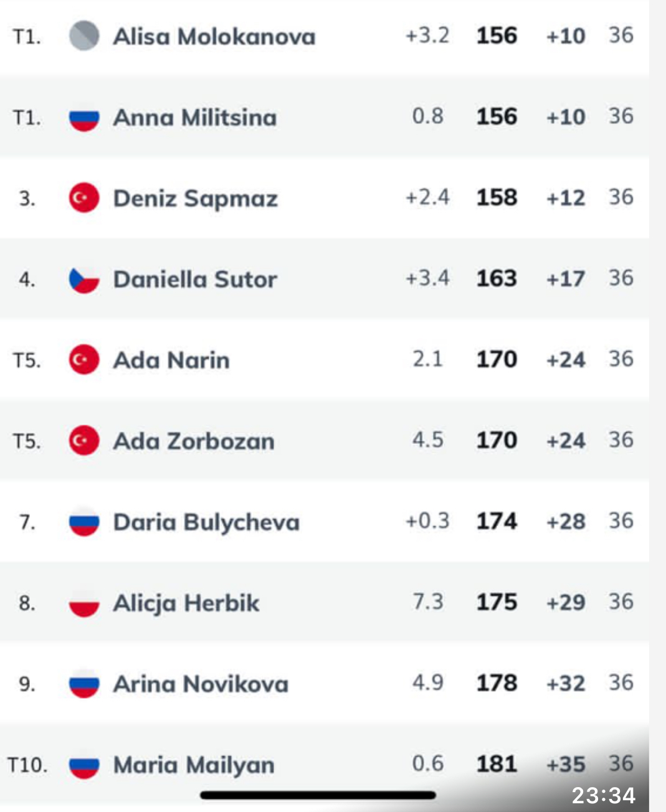Image resolution: width=666 pixels, height=812 pixels.
Task: Tap the home indicator bar at bottom
Action: click(318, 795)
